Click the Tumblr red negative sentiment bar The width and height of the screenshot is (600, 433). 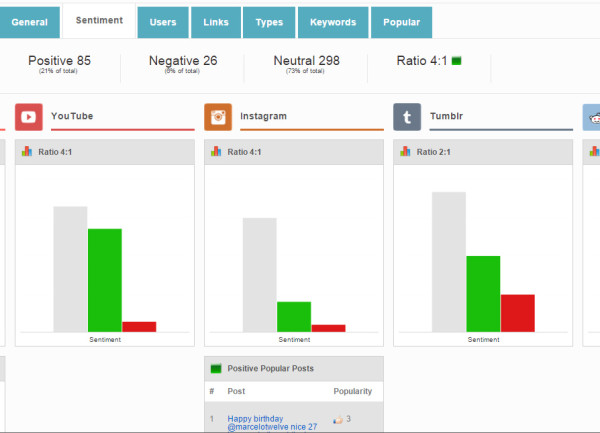pos(518,313)
